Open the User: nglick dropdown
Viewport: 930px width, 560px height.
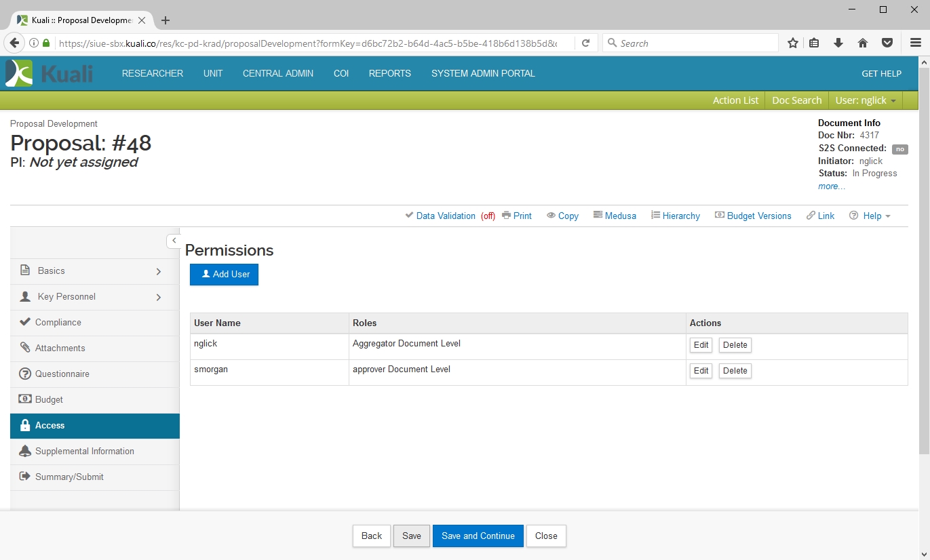[866, 100]
